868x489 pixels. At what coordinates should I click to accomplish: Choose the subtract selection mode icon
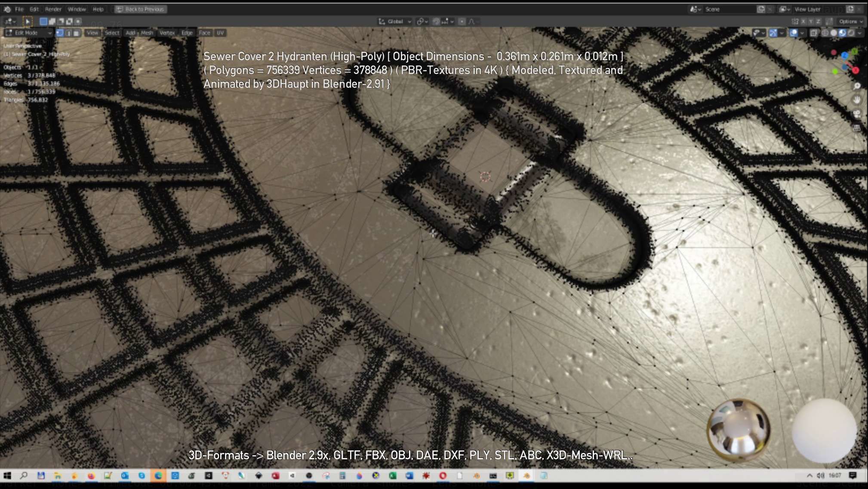61,21
